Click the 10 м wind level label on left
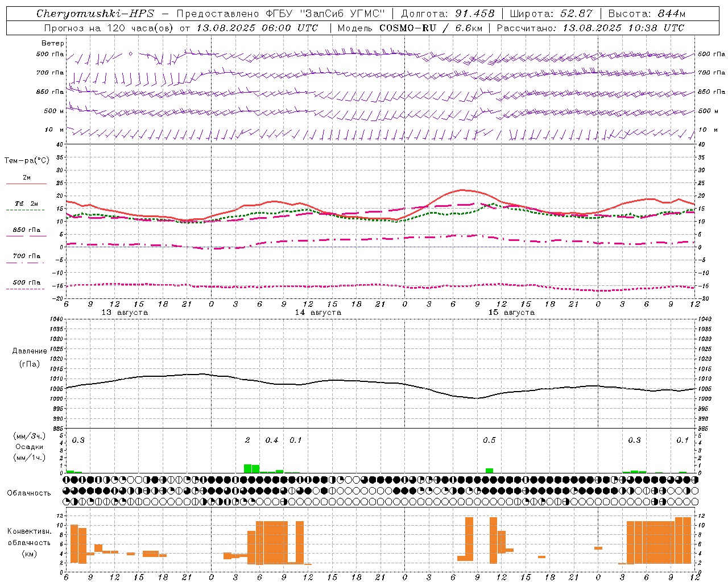Screen dimensions: 728x582 click(x=55, y=130)
